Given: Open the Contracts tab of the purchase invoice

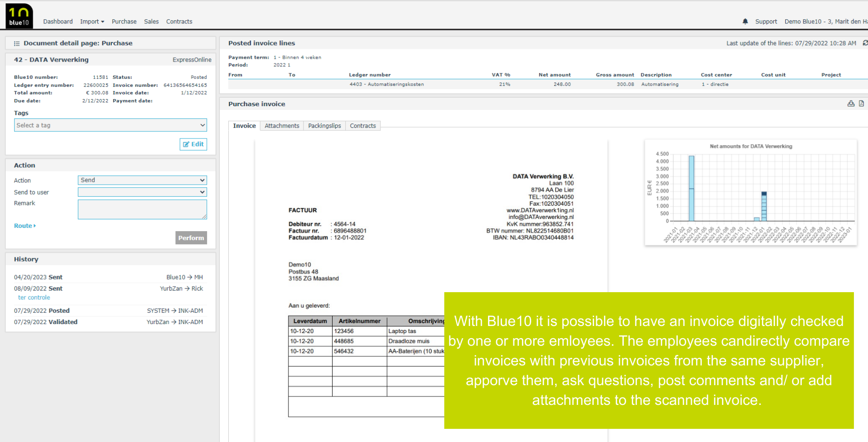Looking at the screenshot, I should point(363,126).
